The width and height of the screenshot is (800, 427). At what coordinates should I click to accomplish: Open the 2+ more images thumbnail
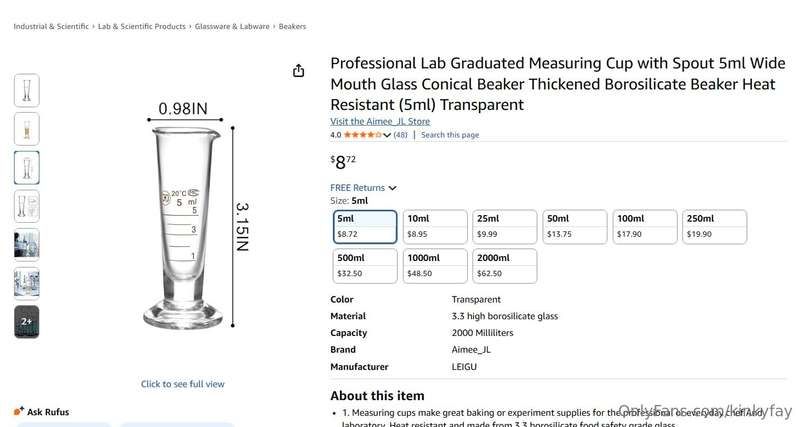tap(27, 321)
